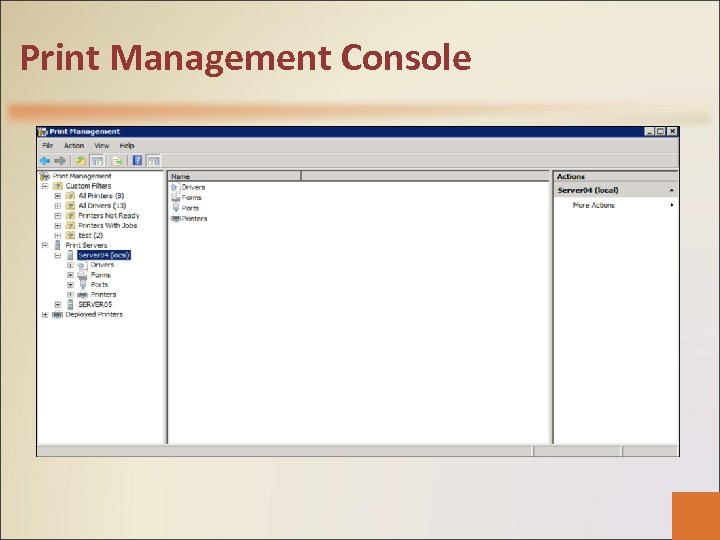
Task: Expand the test (2) filter node
Action: point(58,236)
